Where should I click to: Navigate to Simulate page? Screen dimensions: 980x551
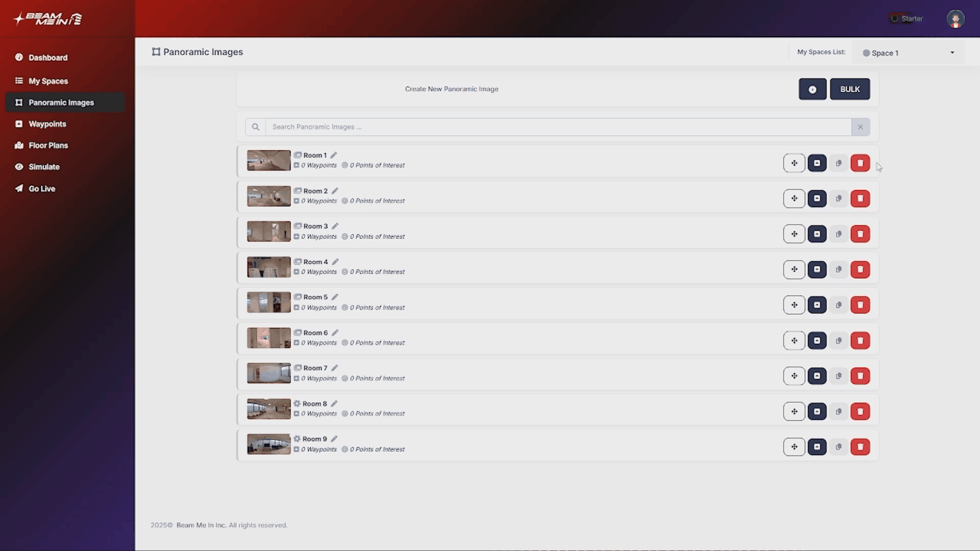coord(44,167)
